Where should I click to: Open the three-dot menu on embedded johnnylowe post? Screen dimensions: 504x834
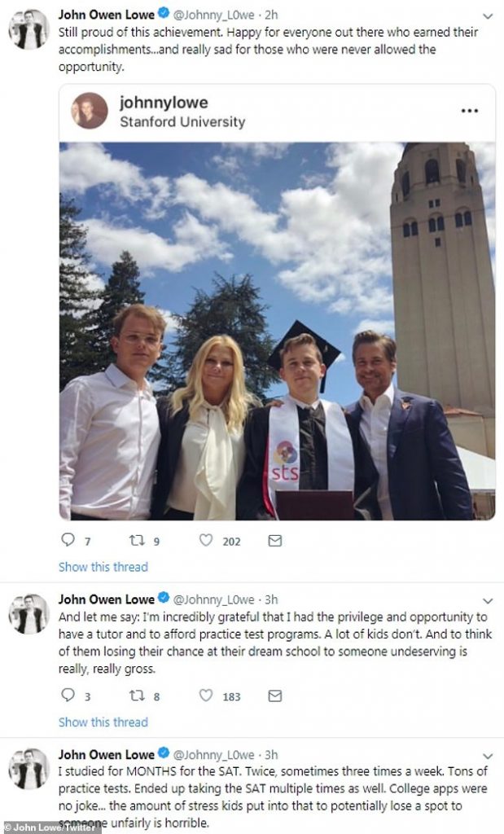tap(470, 111)
